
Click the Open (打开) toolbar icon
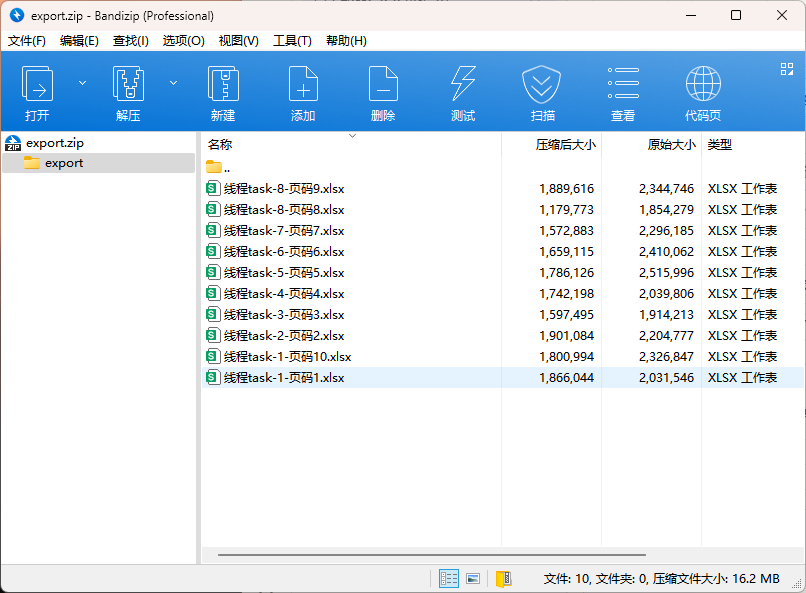coord(38,85)
